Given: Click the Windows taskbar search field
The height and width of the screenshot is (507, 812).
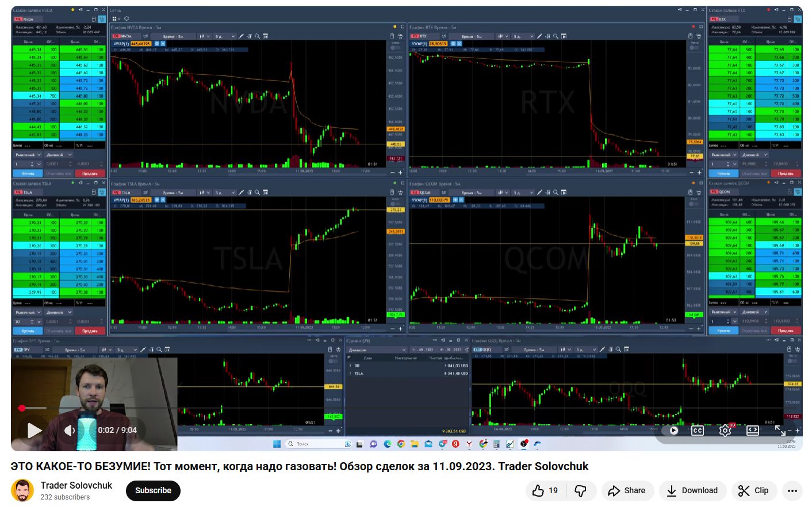Looking at the screenshot, I should point(318,444).
